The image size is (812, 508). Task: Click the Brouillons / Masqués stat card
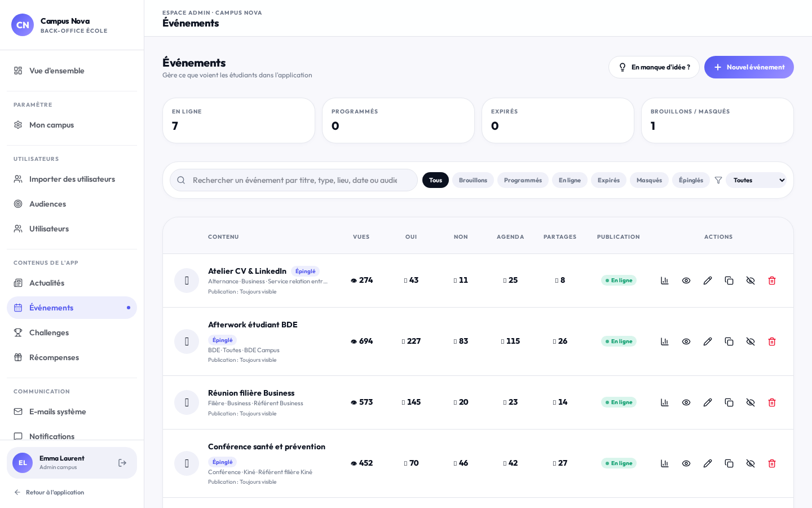coord(717,121)
